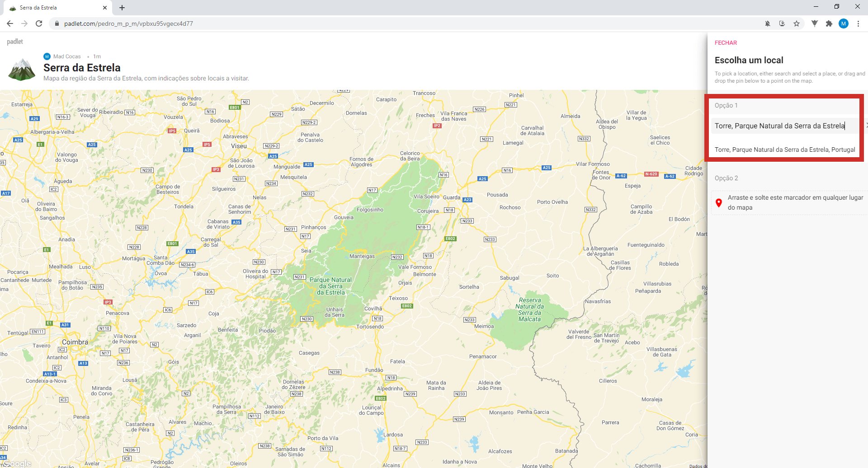The height and width of the screenshot is (468, 868).
Task: Click the site lock icon
Action: [x=57, y=23]
